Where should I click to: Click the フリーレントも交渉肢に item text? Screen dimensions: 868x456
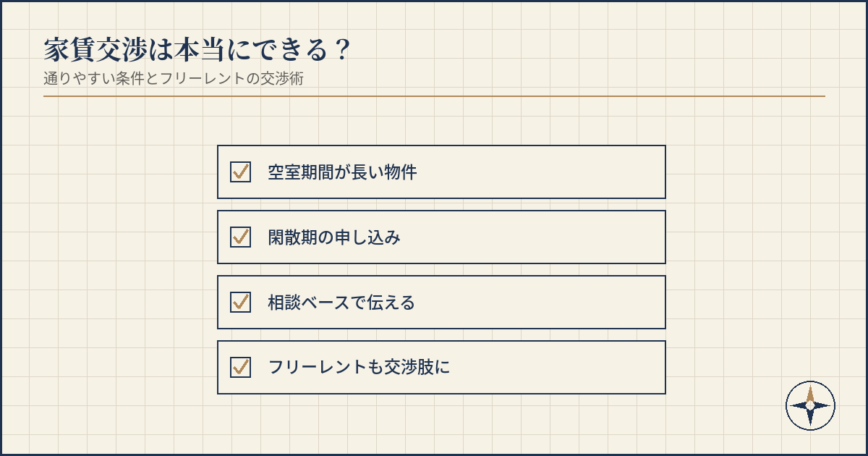(359, 368)
